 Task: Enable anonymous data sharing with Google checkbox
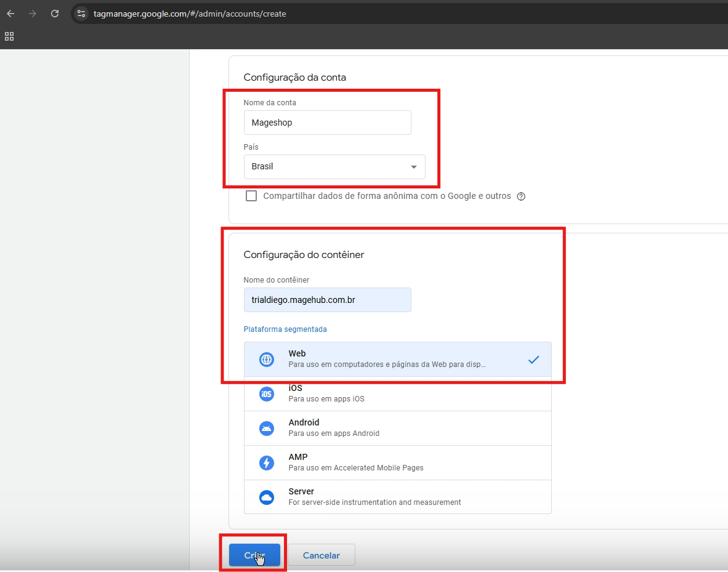pos(251,196)
